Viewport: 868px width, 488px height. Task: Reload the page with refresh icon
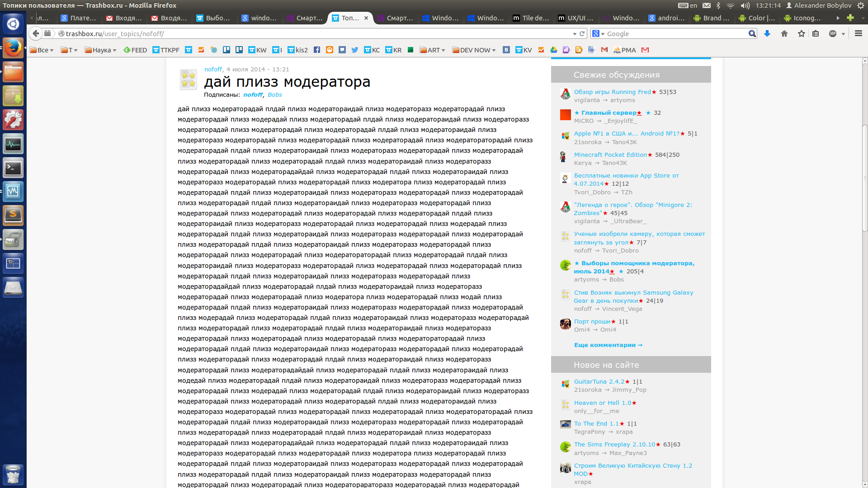coord(582,33)
